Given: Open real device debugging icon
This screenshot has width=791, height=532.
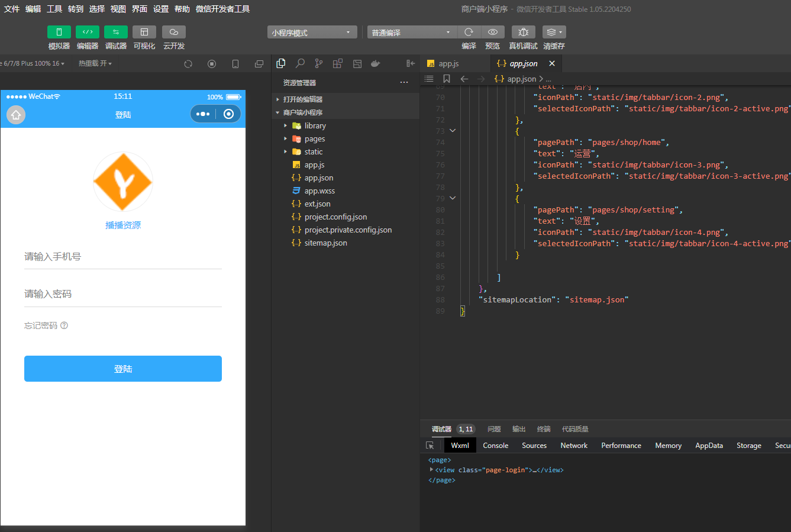Looking at the screenshot, I should pos(523,32).
